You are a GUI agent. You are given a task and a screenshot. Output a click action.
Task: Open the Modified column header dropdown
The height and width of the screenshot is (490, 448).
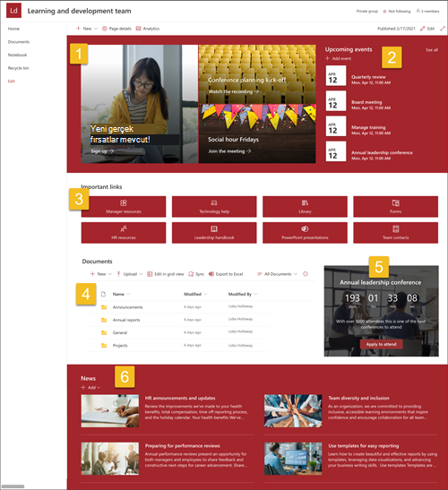tap(205, 294)
